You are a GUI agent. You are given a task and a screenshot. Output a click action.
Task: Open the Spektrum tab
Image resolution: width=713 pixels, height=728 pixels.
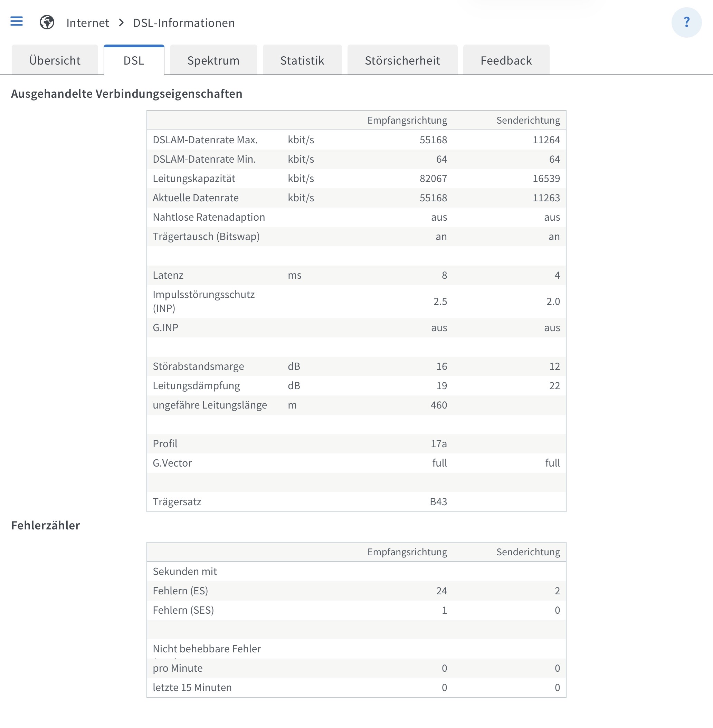tap(213, 60)
